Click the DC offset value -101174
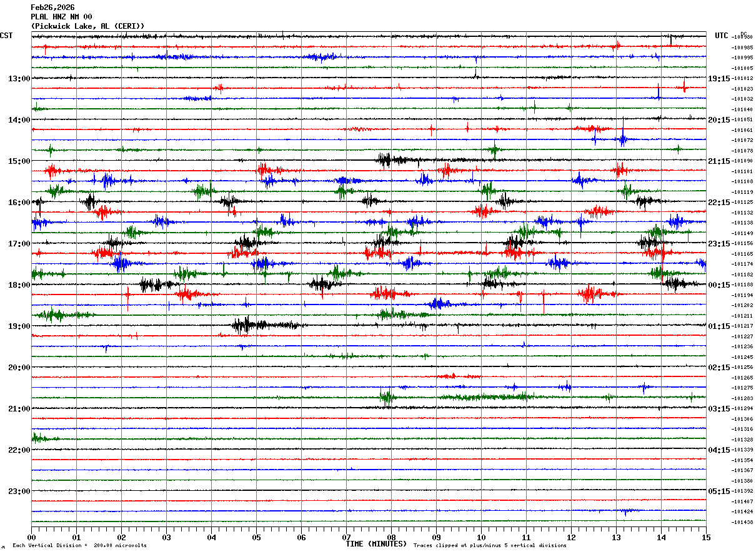756x554 pixels. [743, 264]
